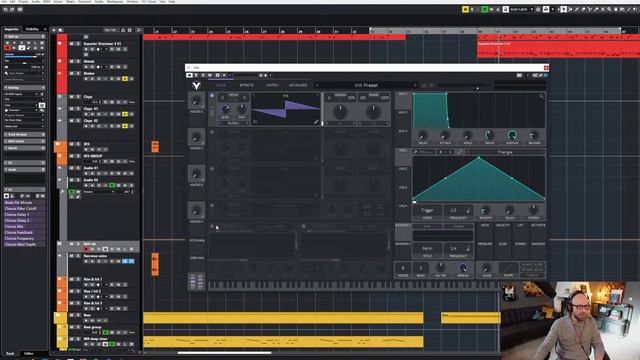Select the Draw pencil tool in toolbar
This screenshot has width=640, height=360.
point(577,9)
